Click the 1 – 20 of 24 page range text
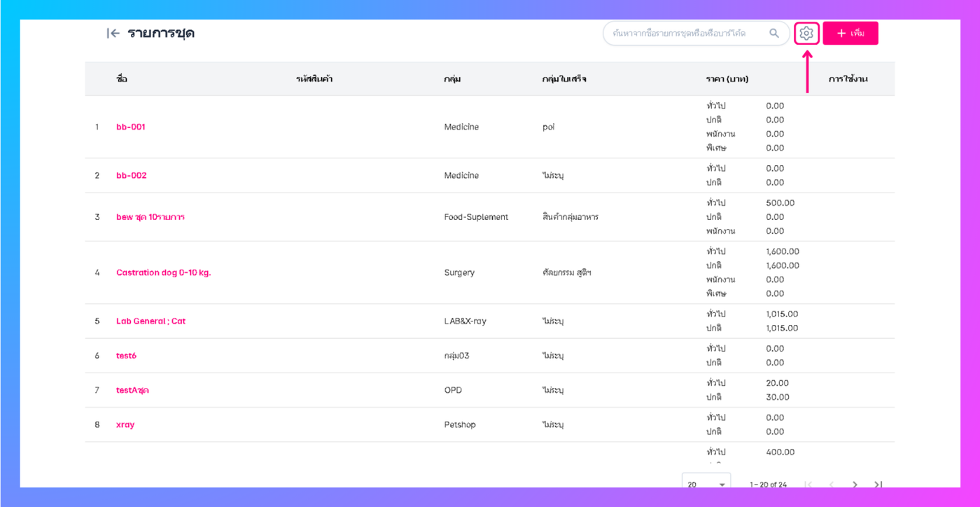The image size is (980, 507). 768,485
